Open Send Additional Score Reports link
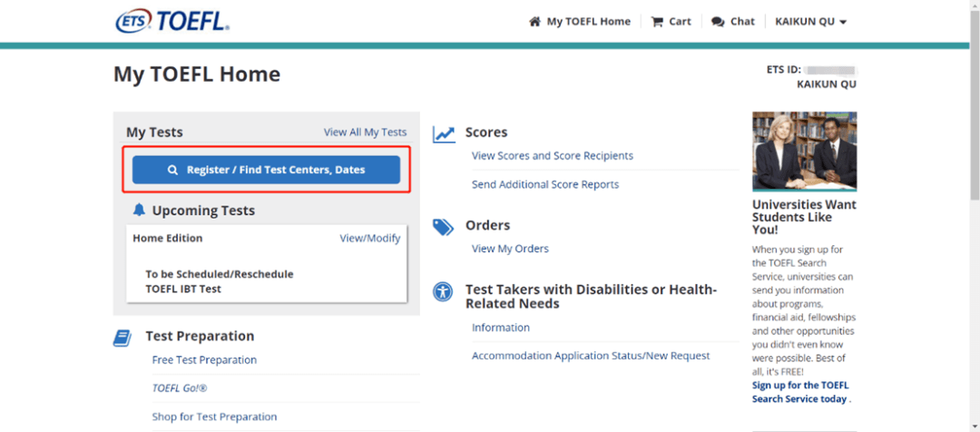The height and width of the screenshot is (432, 980). [x=545, y=184]
